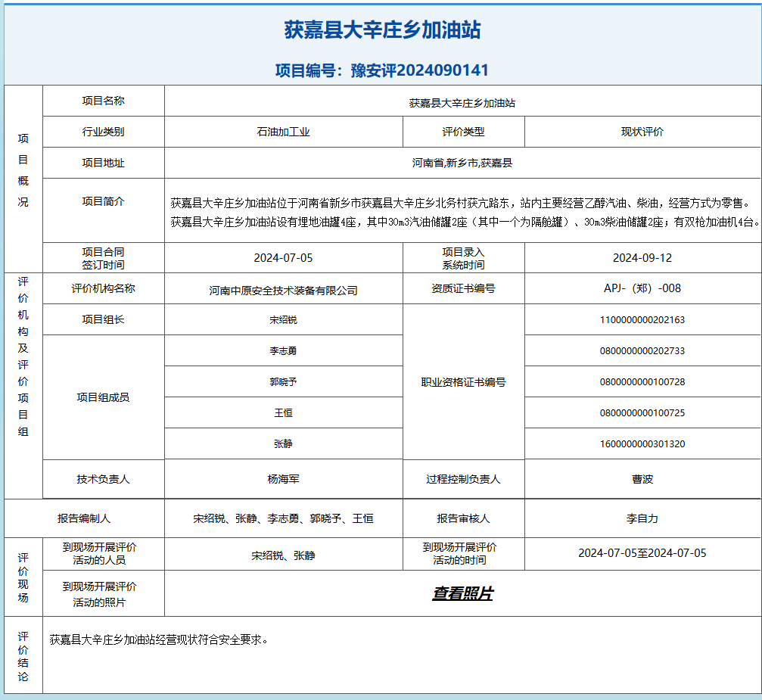Select the address 河南省,新乡市,获嘉县

pos(462,163)
